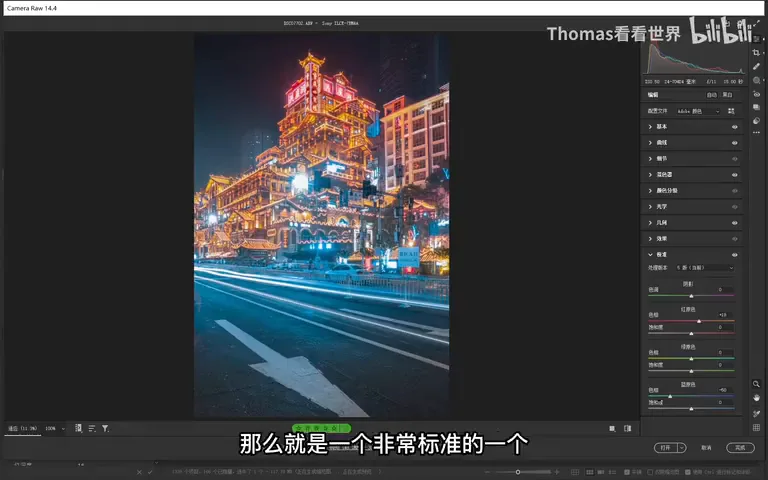Viewport: 768px width, 480px height.
Task: Toggle visibility eye for 光学 panel
Action: tap(734, 207)
